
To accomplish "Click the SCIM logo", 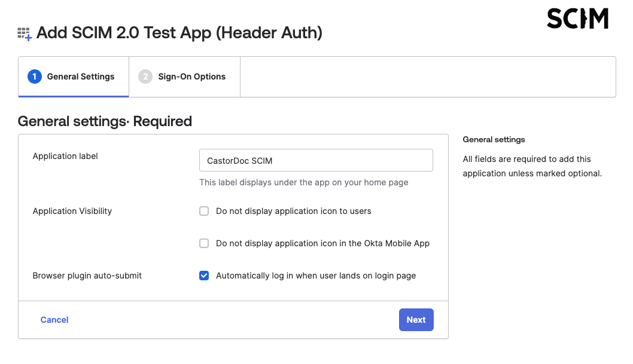I will (577, 19).
